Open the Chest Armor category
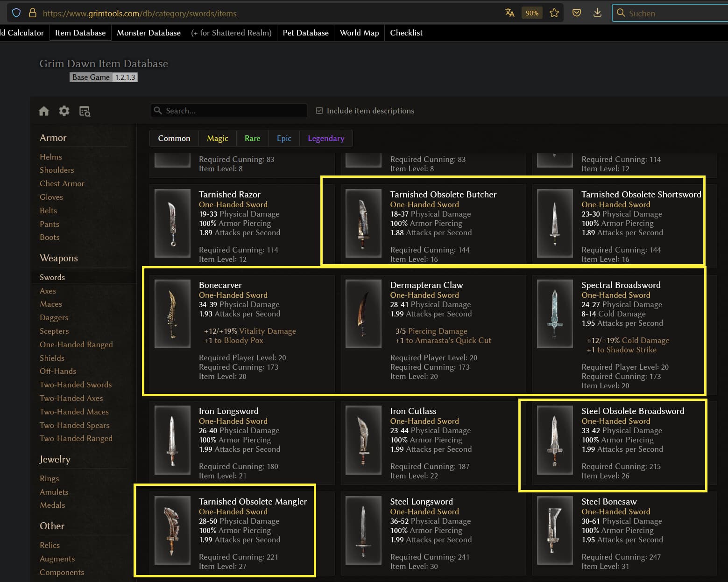 [x=62, y=183]
